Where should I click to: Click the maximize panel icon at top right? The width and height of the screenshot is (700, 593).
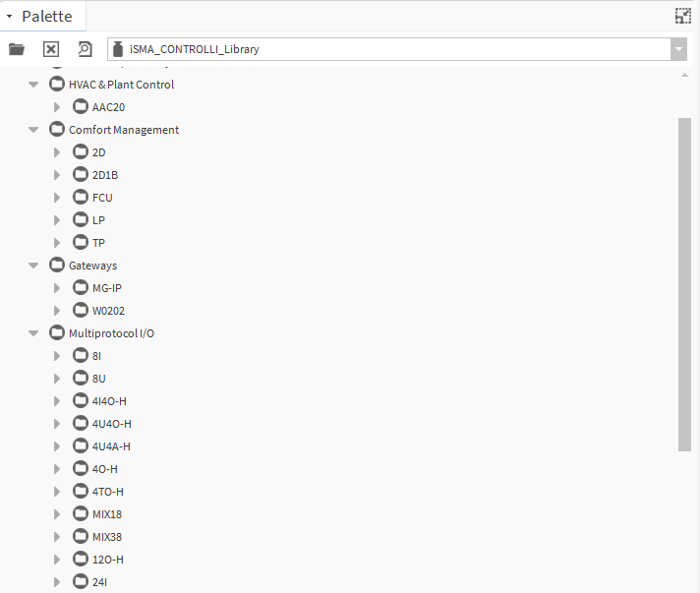[682, 16]
